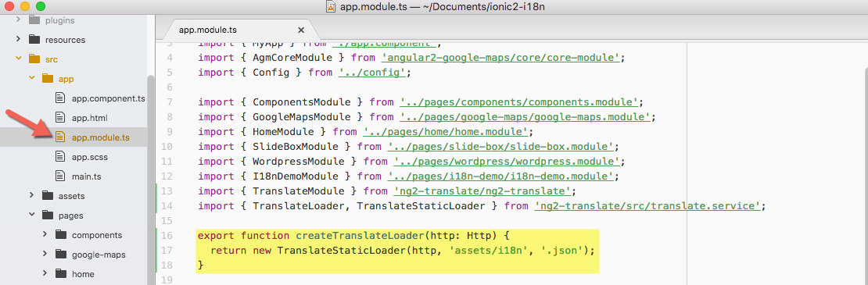868x285 pixels.
Task: Open app.component.ts in the tree
Action: pyautogui.click(x=109, y=98)
